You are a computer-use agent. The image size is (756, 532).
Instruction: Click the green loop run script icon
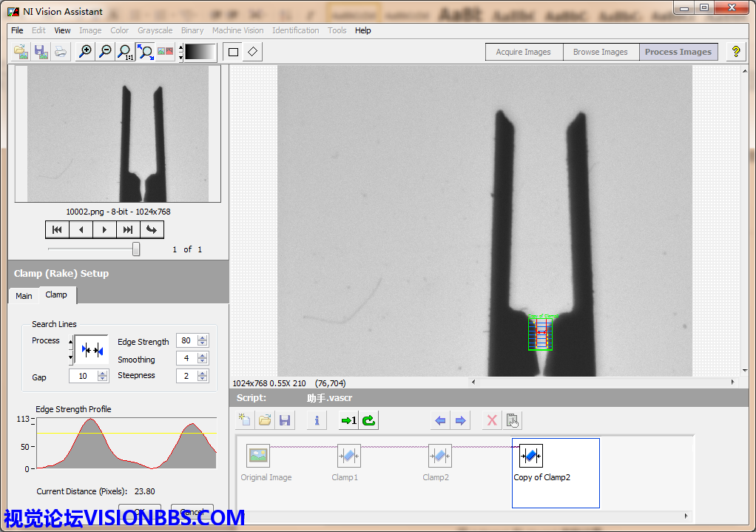point(368,421)
